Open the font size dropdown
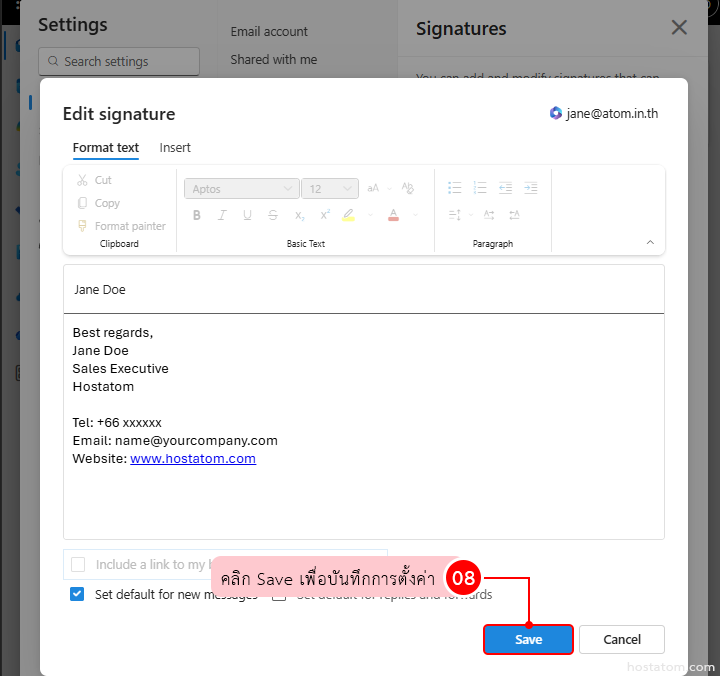720x676 pixels. pos(330,189)
